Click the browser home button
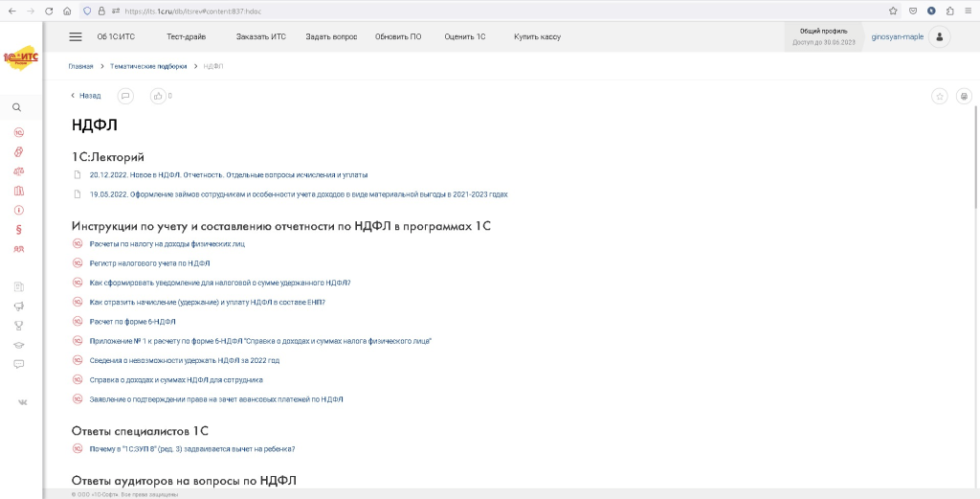The width and height of the screenshot is (980, 499). pos(67,11)
